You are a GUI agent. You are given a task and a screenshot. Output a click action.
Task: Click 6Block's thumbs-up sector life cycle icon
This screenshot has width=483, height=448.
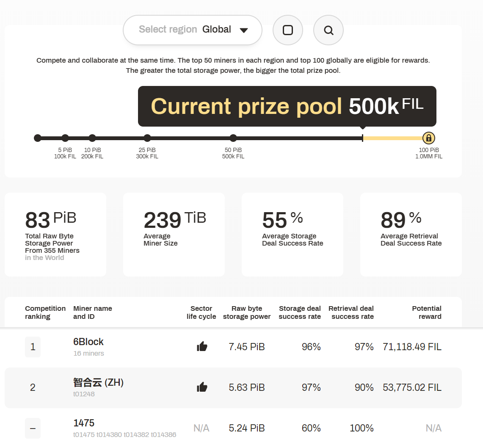[202, 347]
